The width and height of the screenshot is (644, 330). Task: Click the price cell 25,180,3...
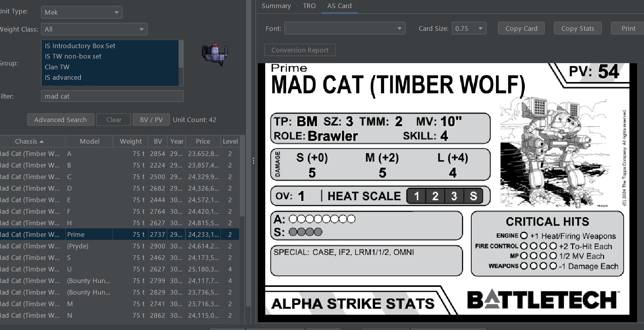203,269
